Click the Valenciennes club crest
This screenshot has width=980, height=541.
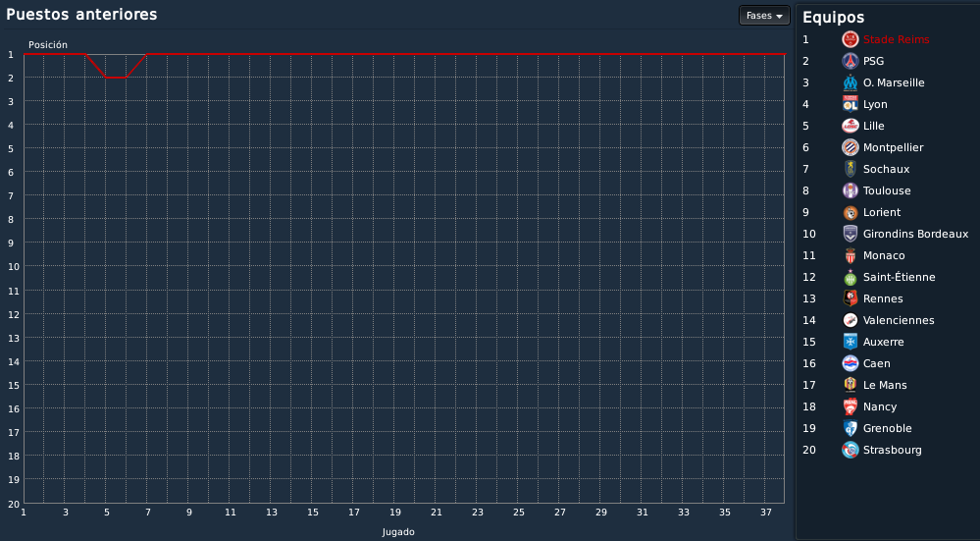point(850,320)
